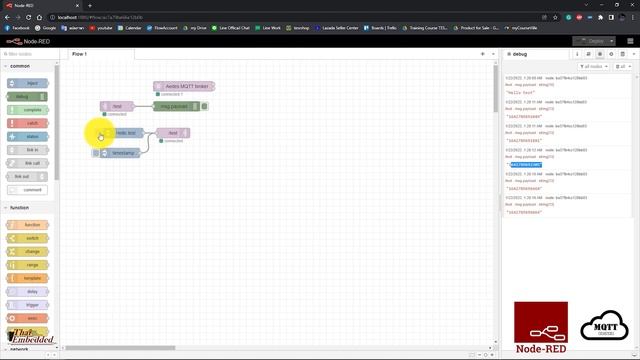Select the Node-RED browser tab
640x360 pixels.
pos(41,6)
